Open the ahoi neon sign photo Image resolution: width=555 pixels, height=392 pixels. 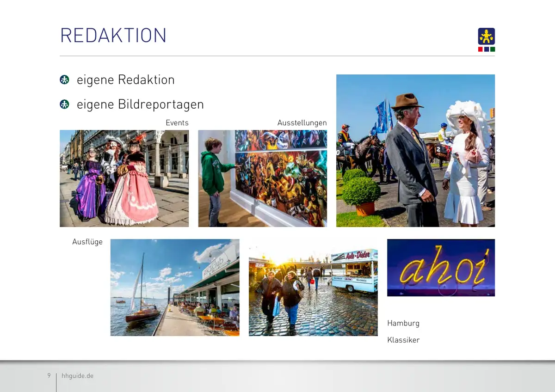coord(441,268)
